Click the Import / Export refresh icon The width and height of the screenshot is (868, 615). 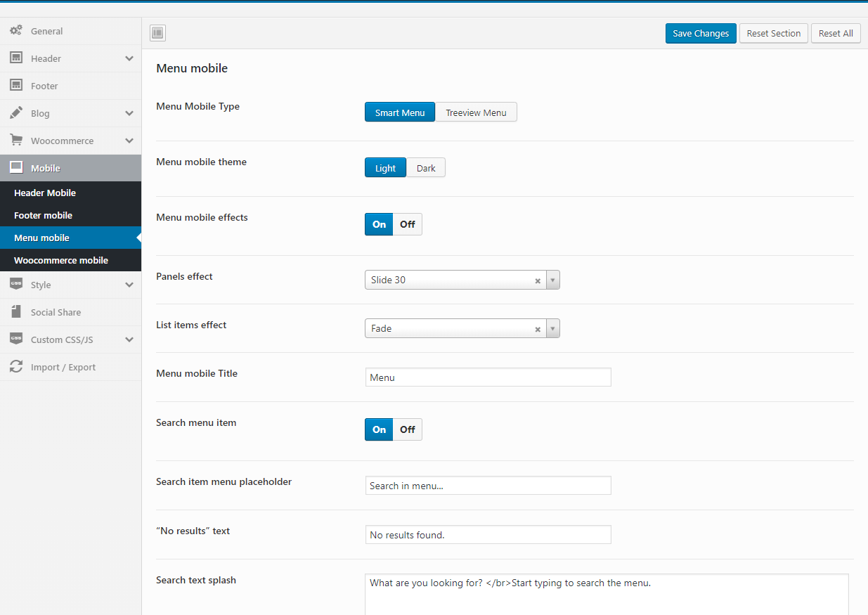[x=15, y=367]
